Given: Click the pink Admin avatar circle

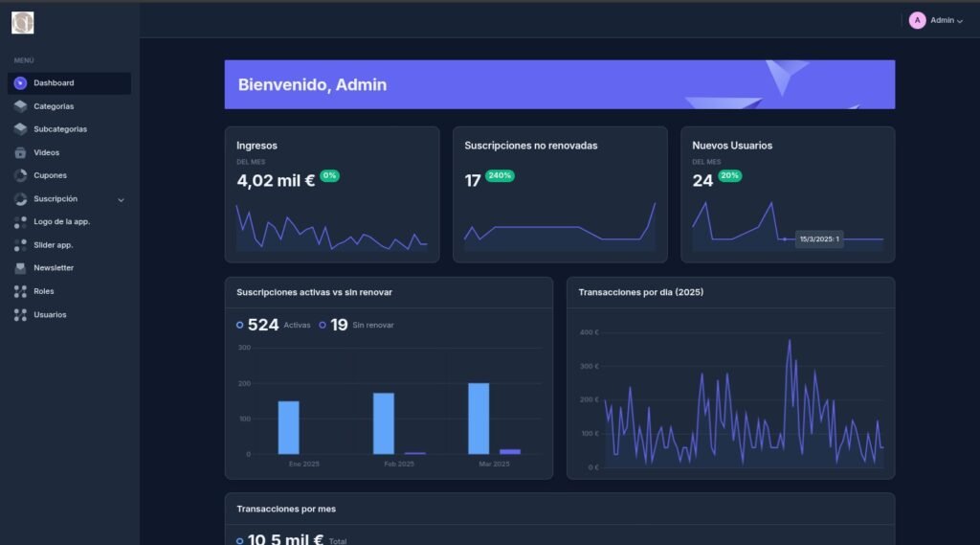Looking at the screenshot, I should click(917, 20).
